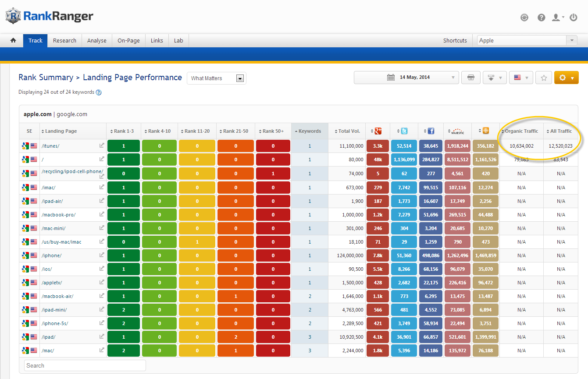588x379 pixels.
Task: Click the refresh sync icon in header
Action: pos(524,18)
